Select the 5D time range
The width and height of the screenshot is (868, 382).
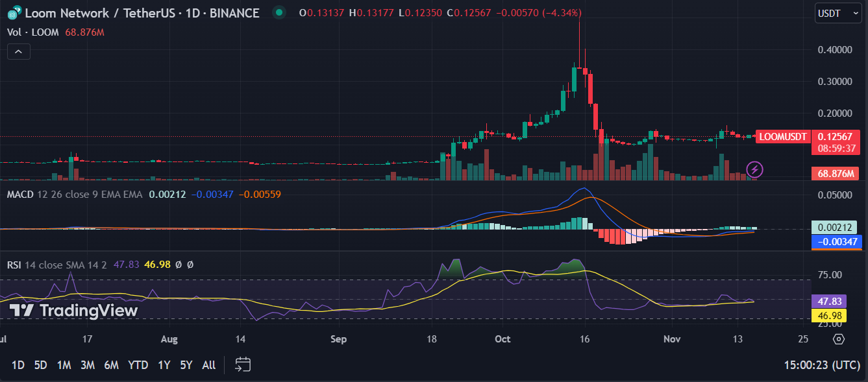pyautogui.click(x=40, y=365)
